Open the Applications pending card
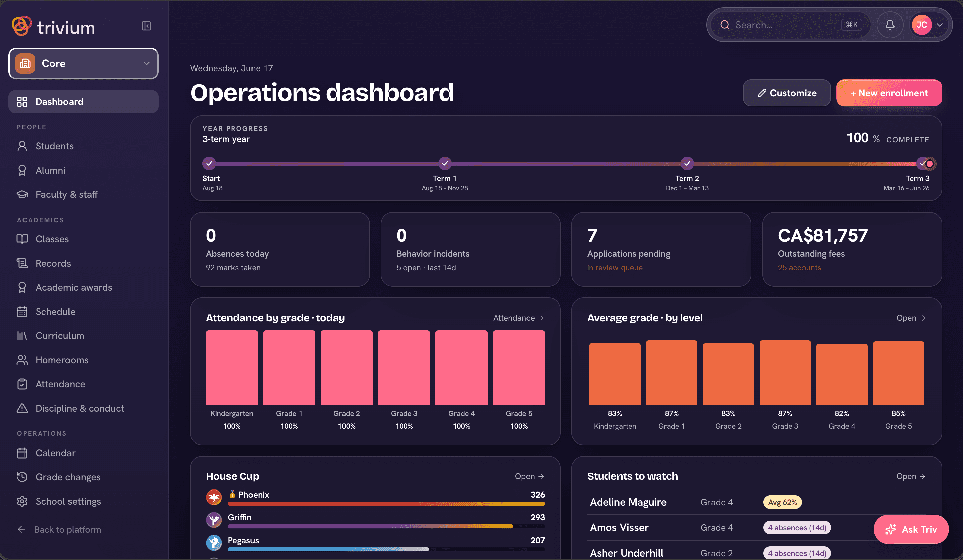This screenshot has height=560, width=963. (x=661, y=249)
